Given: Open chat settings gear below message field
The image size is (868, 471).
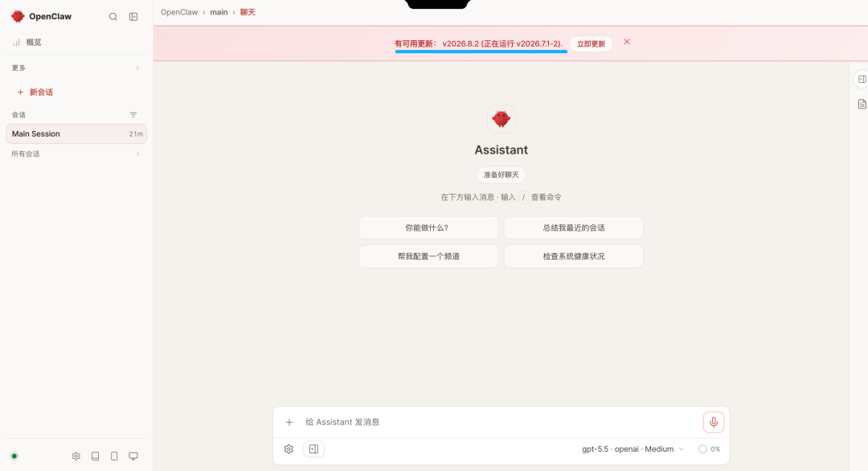Looking at the screenshot, I should [x=289, y=448].
